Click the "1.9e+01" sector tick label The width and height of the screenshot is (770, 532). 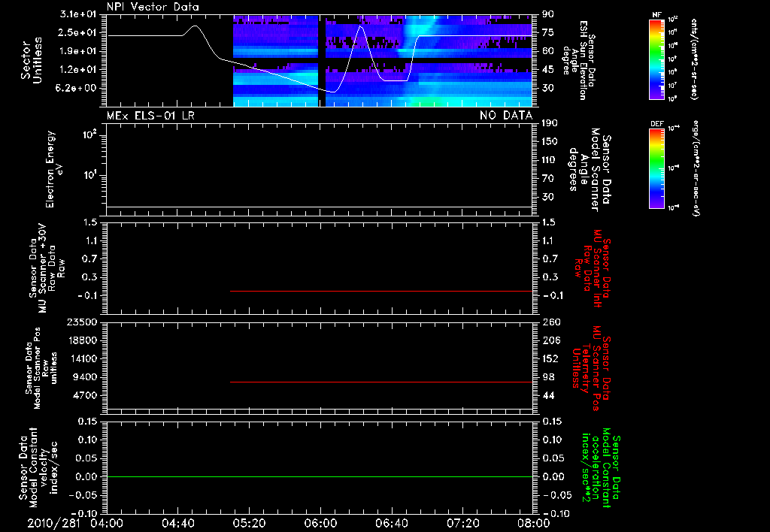click(x=78, y=51)
